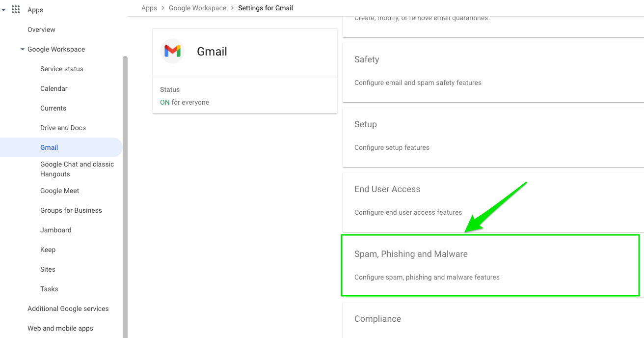
Task: Open the Spam, Phishing and Malware section
Action: point(490,265)
